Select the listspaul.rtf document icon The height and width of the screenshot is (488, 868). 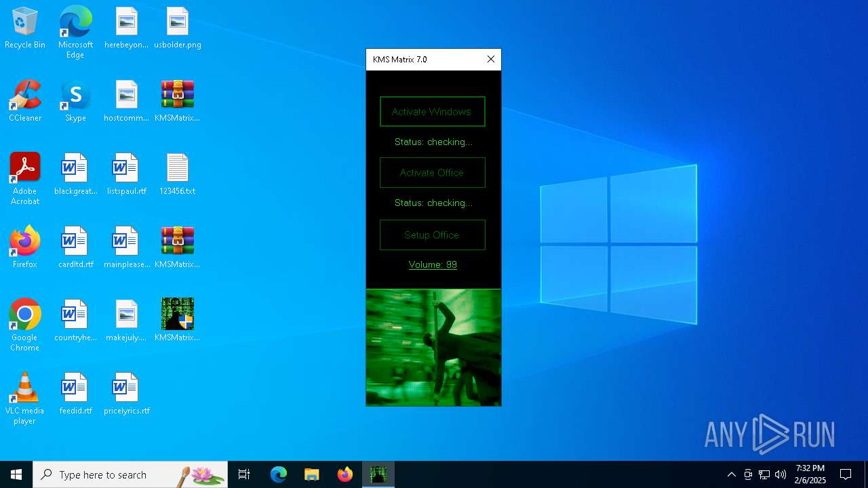[x=127, y=175]
